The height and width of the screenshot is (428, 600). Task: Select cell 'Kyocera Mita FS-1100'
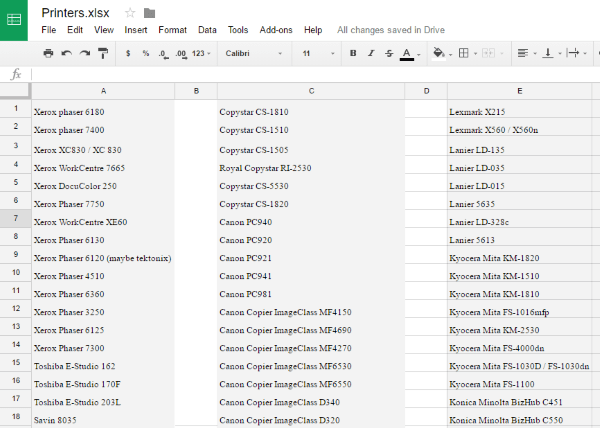pos(519,381)
